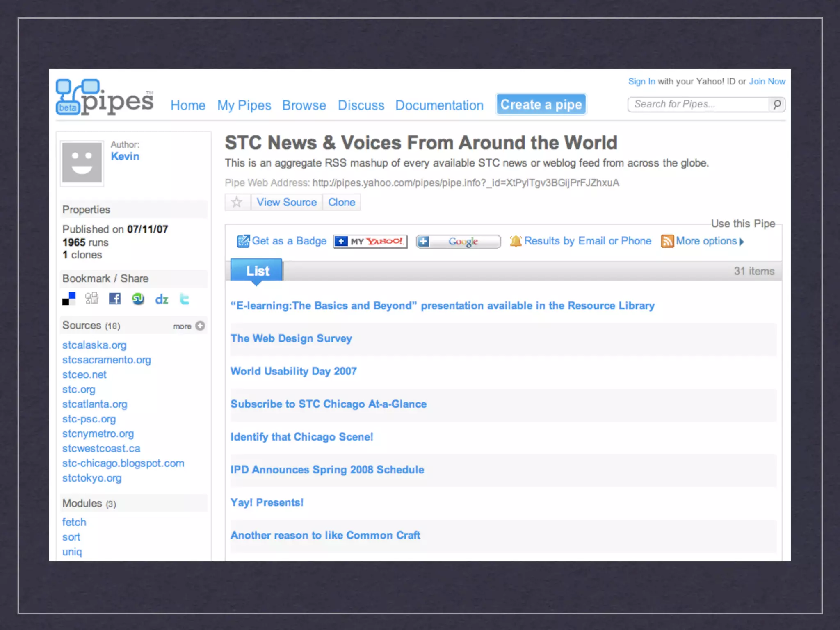Screen dimensions: 840x630
Task: Click in Search for Pipes field
Action: click(x=697, y=105)
